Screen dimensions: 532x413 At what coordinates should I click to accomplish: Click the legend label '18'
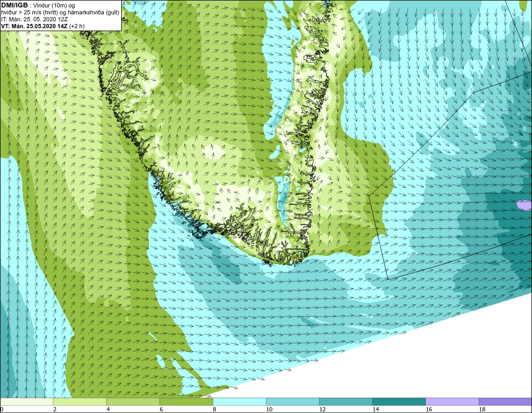482,409
